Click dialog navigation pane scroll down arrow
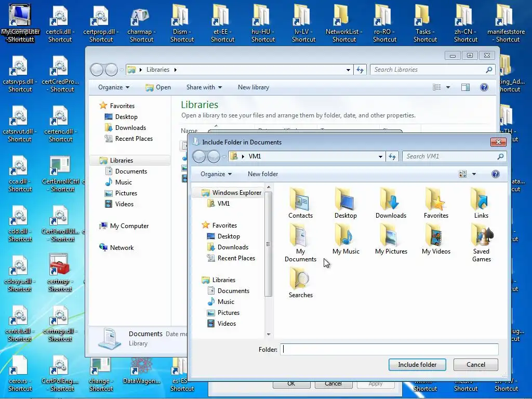 [x=269, y=334]
